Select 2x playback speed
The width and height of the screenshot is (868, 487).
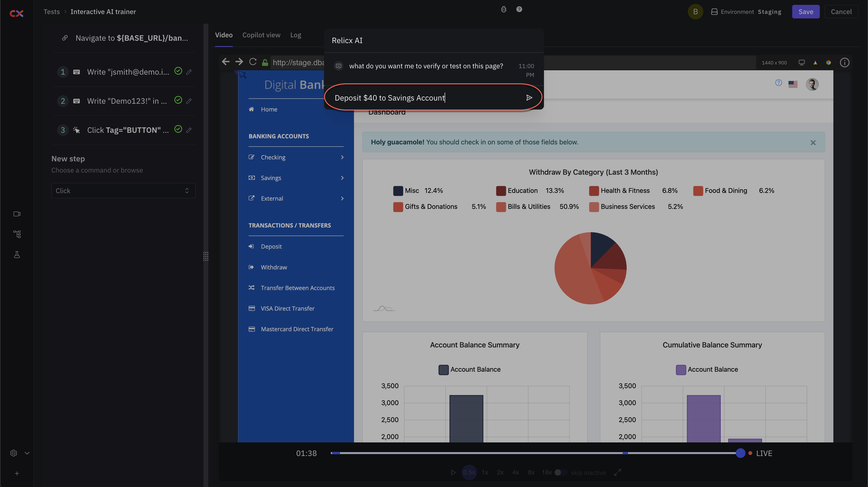[x=500, y=472]
